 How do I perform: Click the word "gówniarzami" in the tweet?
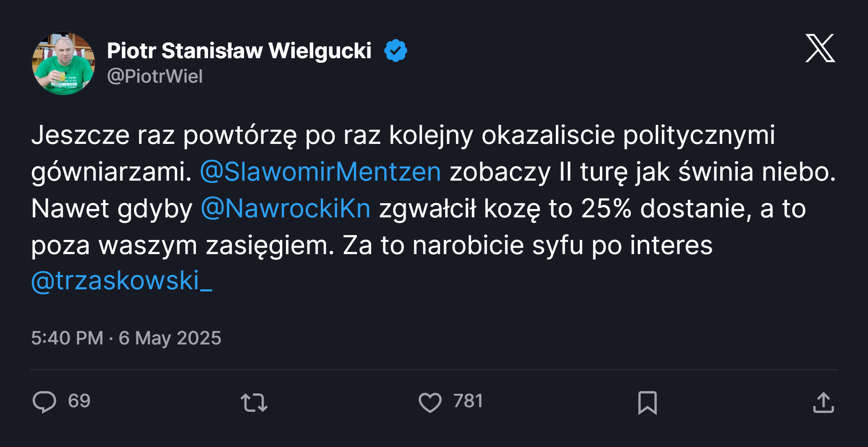111,172
